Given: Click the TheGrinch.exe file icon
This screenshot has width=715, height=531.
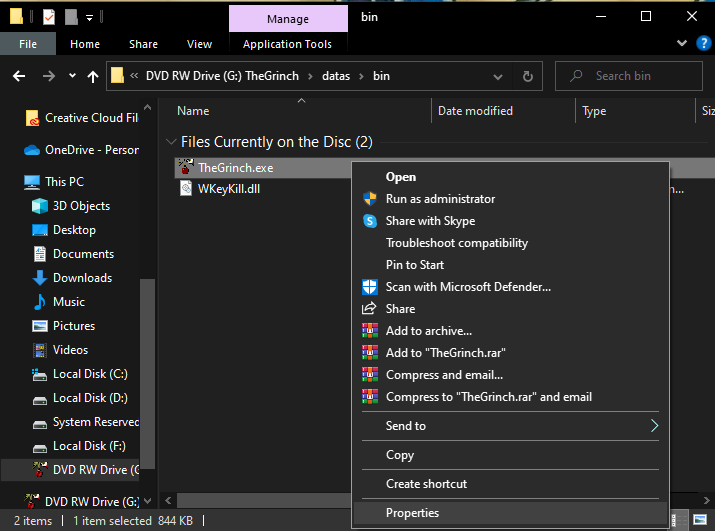Looking at the screenshot, I should [x=186, y=167].
